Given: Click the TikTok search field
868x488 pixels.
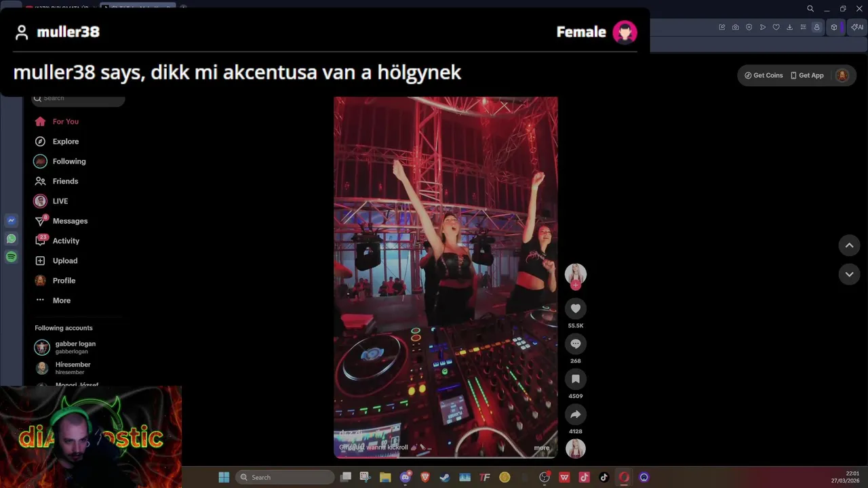Looking at the screenshot, I should click(78, 98).
